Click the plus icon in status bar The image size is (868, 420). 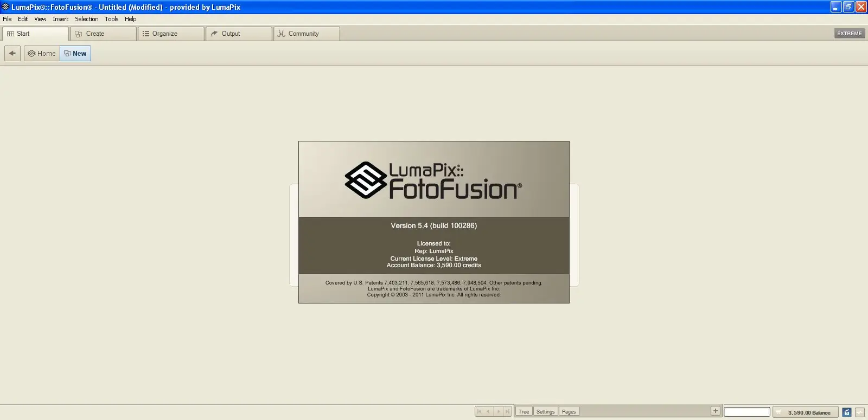716,411
